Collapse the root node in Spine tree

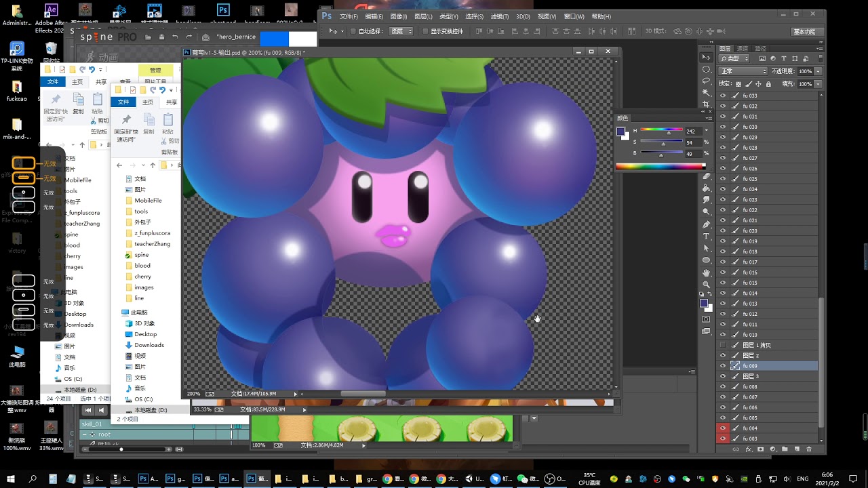(85, 434)
